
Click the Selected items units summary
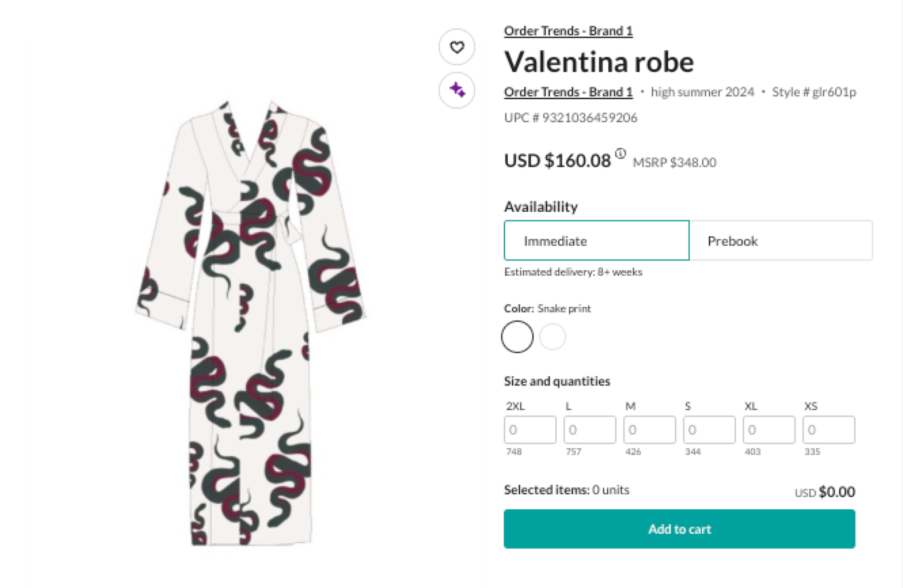(566, 490)
